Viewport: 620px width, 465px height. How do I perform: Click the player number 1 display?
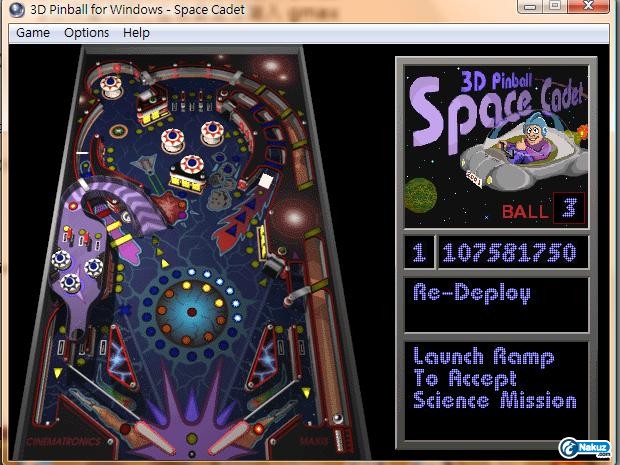[419, 252]
